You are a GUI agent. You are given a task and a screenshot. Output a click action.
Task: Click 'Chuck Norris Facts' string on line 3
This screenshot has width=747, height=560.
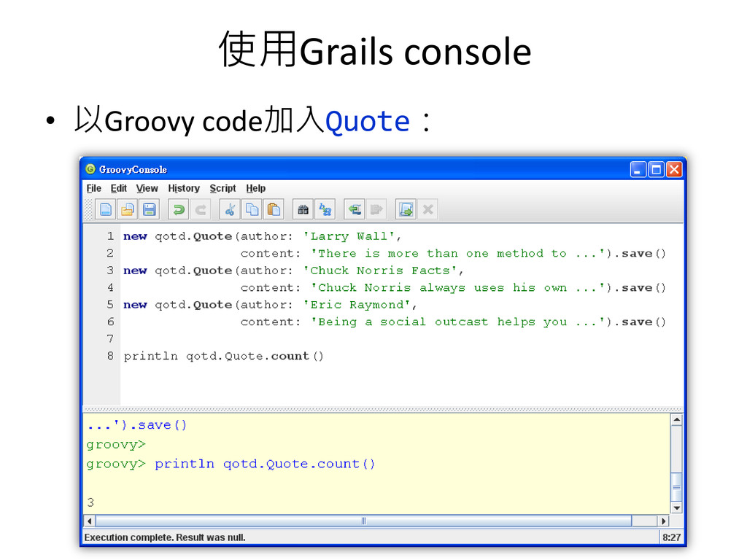pyautogui.click(x=380, y=271)
